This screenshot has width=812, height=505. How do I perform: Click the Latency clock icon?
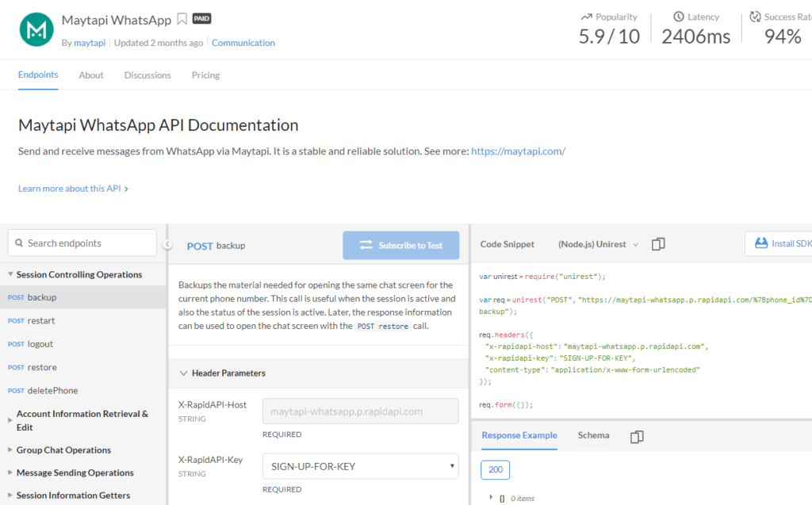coord(679,17)
